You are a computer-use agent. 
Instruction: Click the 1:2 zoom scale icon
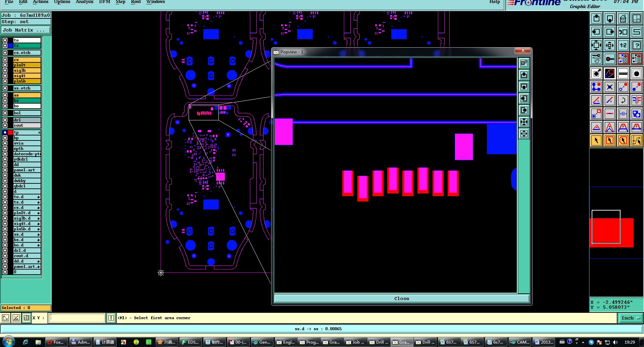pos(623,45)
